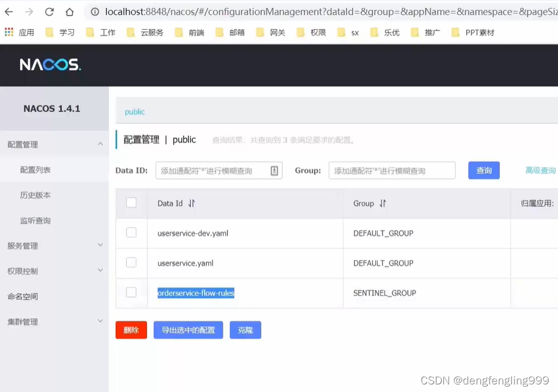
Task: Click icon inside Data ID search field
Action: pos(274,171)
